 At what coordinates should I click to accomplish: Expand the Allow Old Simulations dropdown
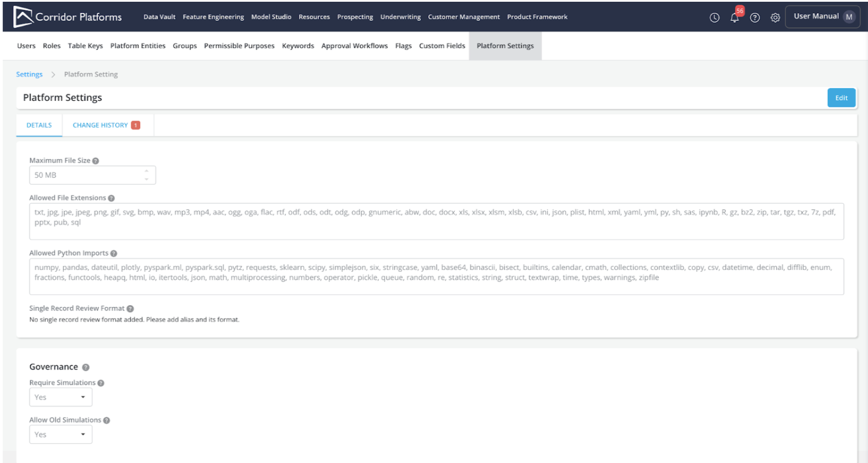point(60,435)
